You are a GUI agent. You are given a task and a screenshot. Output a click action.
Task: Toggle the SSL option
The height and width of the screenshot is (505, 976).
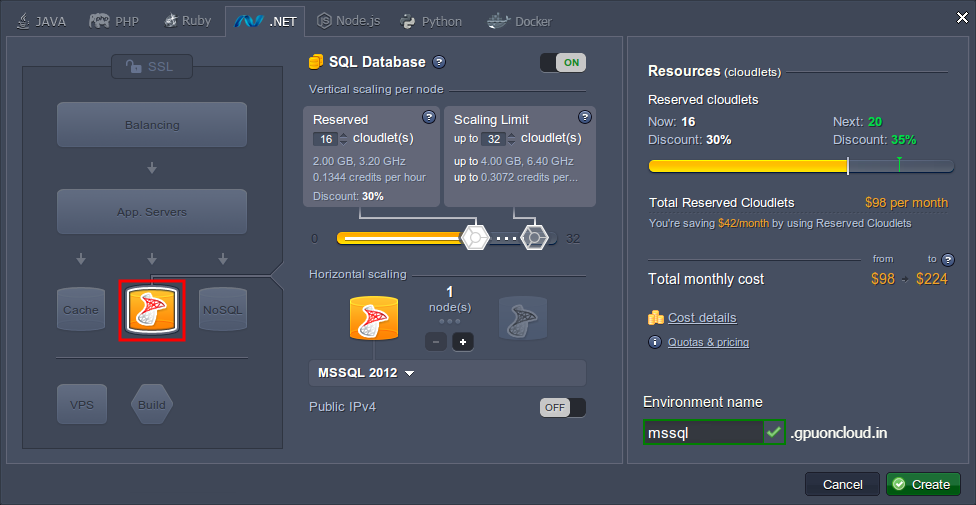point(152,66)
